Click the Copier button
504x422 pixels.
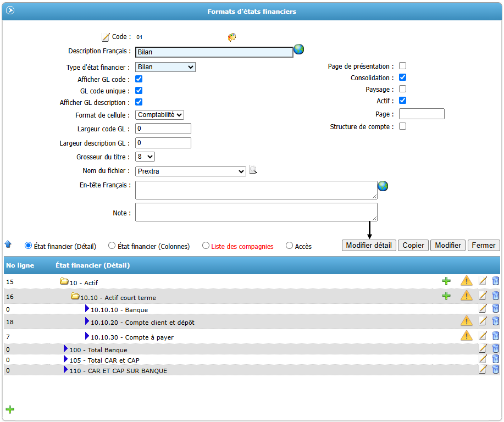[413, 246]
